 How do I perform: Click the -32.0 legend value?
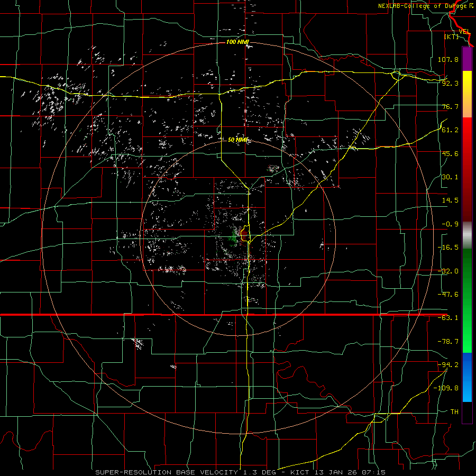point(448,271)
